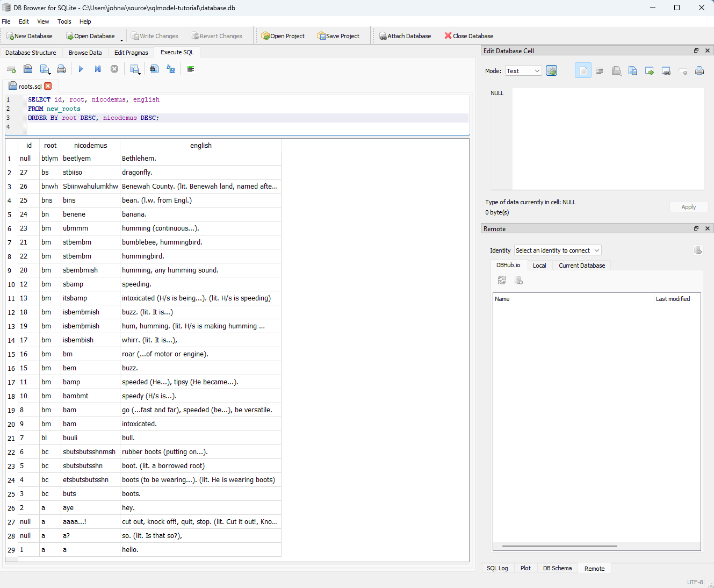Click the Save SQL file icon

[45, 69]
